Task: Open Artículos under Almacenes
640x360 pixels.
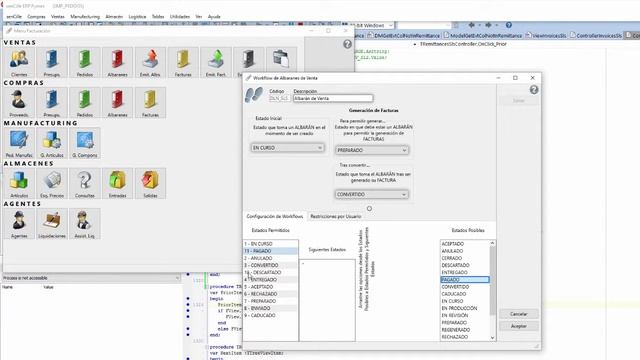Action: (x=19, y=183)
